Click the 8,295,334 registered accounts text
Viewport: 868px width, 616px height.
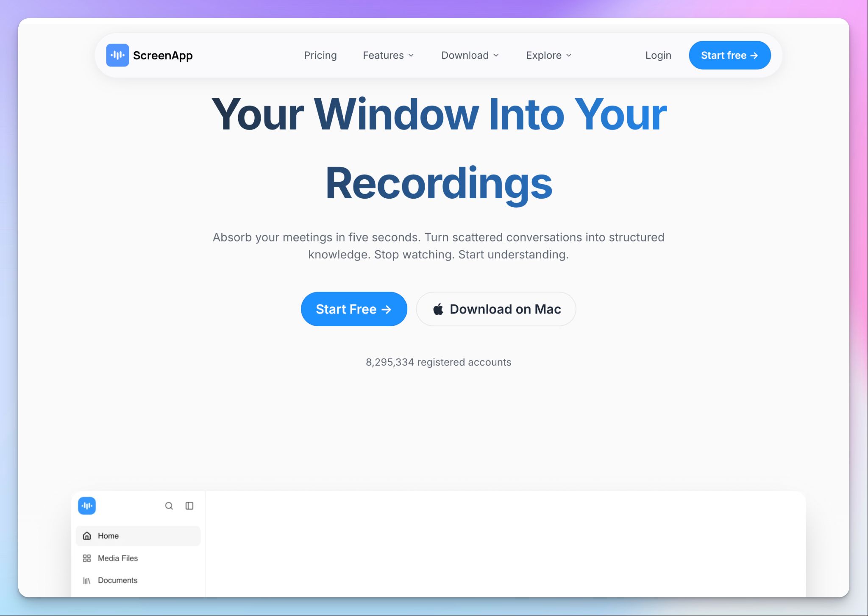pyautogui.click(x=438, y=362)
